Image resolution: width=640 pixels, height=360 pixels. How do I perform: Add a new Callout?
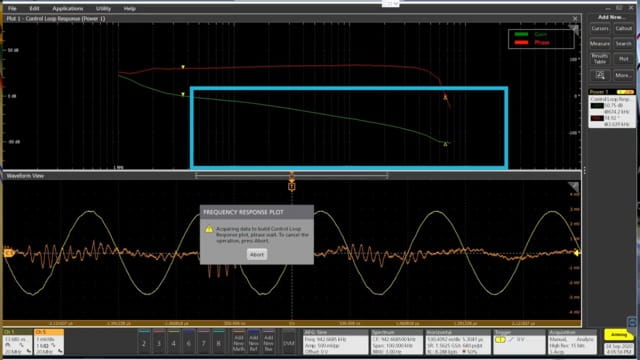(623, 29)
